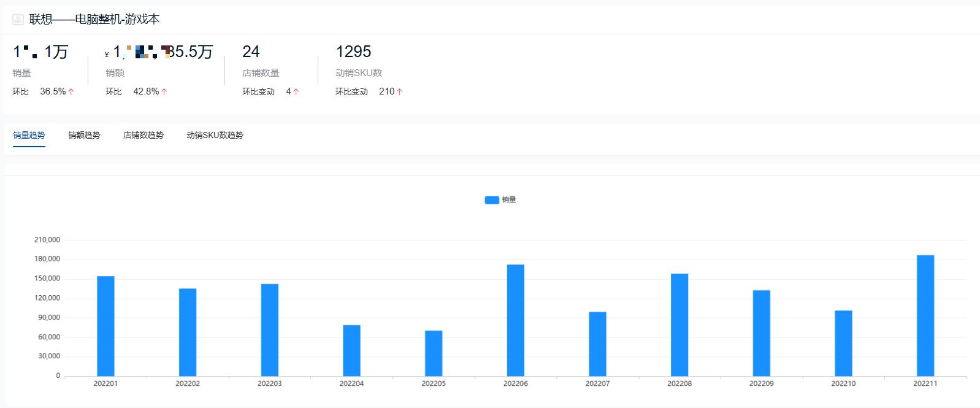Image resolution: width=980 pixels, height=408 pixels.
Task: Click the 联想——电脑整机-游戏本 title
Action: click(94, 20)
